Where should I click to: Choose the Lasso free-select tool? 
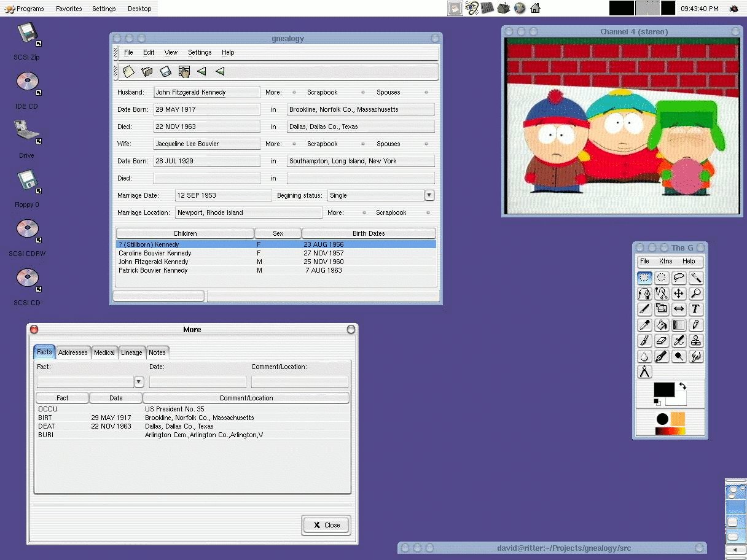679,278
